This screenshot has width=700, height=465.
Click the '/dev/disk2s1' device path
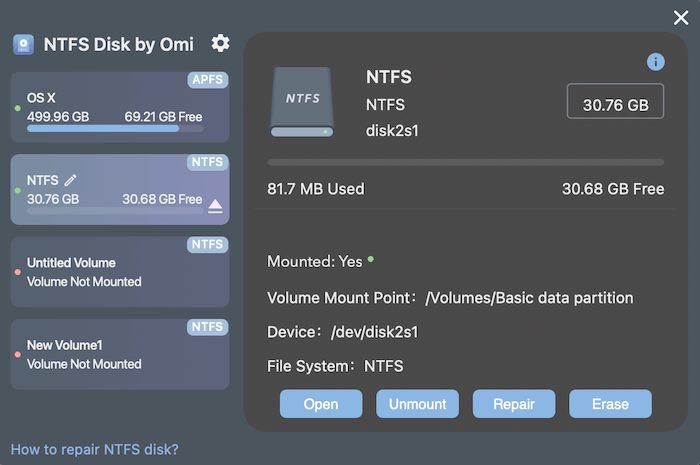375,332
